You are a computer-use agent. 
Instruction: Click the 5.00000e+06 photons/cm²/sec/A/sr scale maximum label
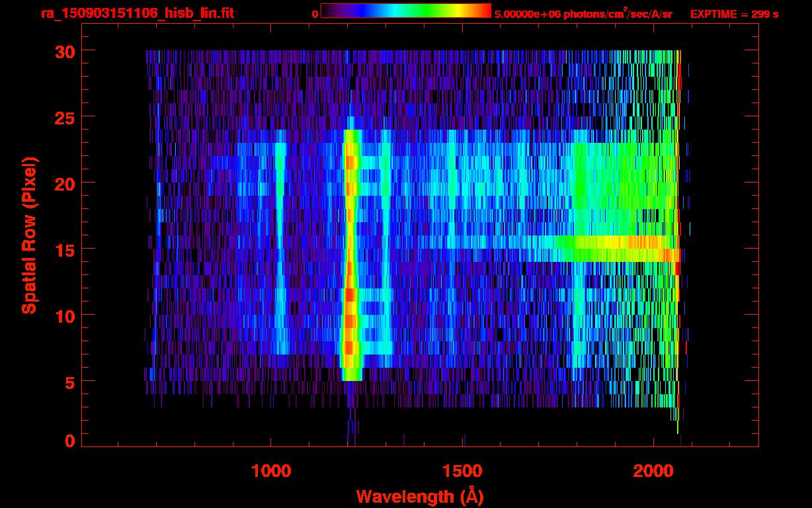[583, 13]
